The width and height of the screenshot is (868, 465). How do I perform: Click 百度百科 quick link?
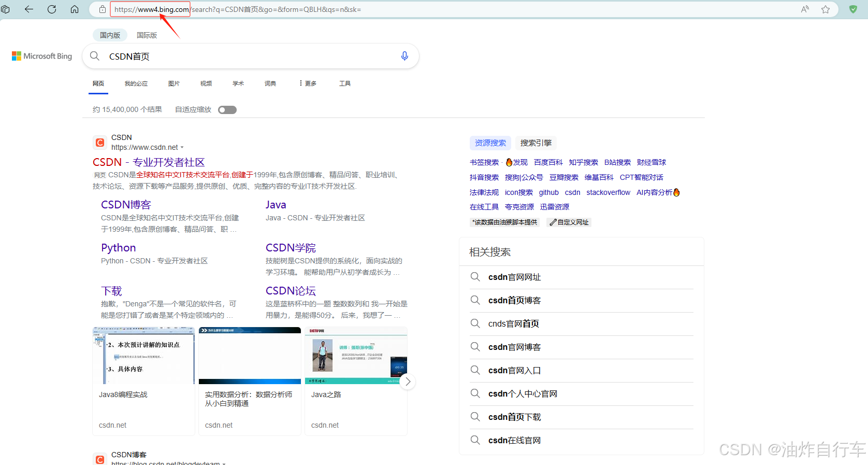548,162
